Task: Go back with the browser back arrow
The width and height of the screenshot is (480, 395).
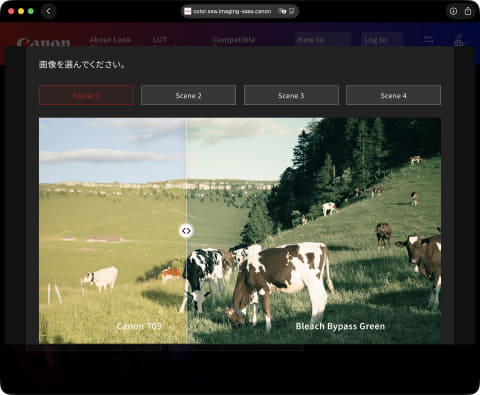Action: tap(49, 11)
